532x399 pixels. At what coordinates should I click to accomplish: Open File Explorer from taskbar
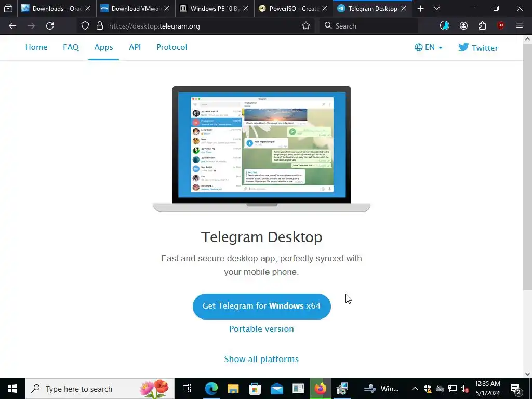[233, 389]
